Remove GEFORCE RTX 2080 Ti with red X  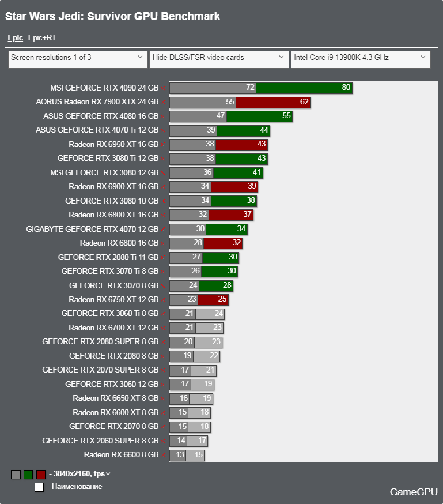[163, 258]
